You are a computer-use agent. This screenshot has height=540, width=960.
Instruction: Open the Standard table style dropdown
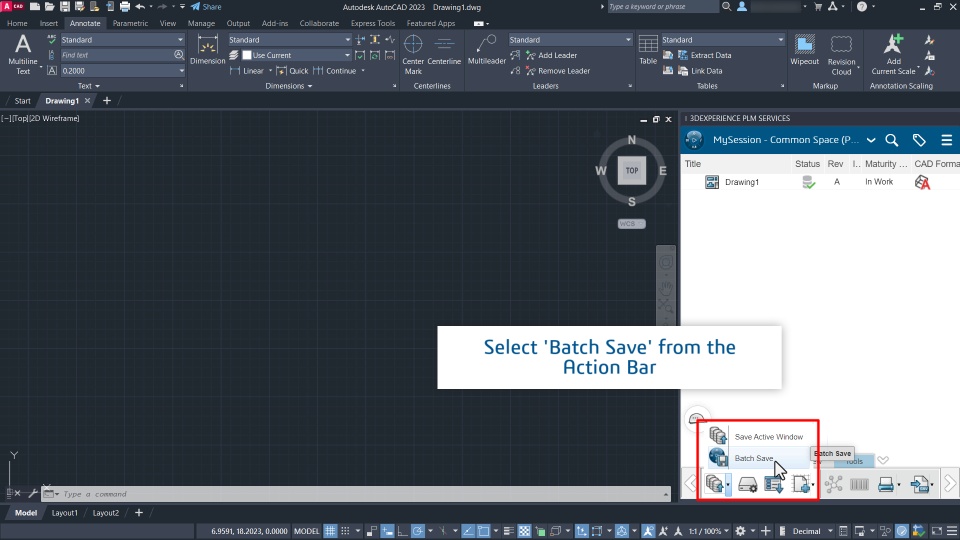coord(722,39)
